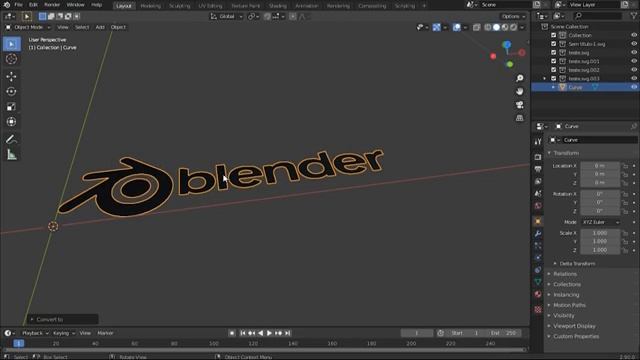Open the viewport Object menu
The height and width of the screenshot is (360, 640).
[118, 27]
